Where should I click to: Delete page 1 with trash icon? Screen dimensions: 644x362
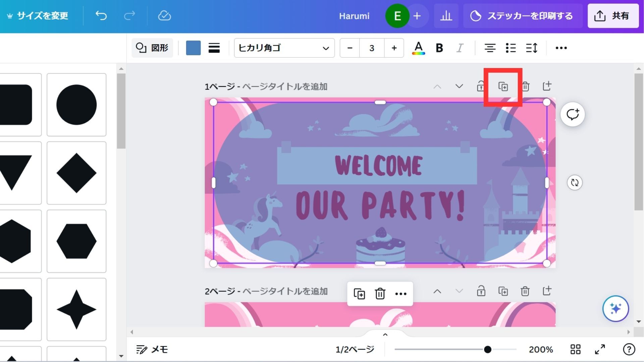click(525, 86)
